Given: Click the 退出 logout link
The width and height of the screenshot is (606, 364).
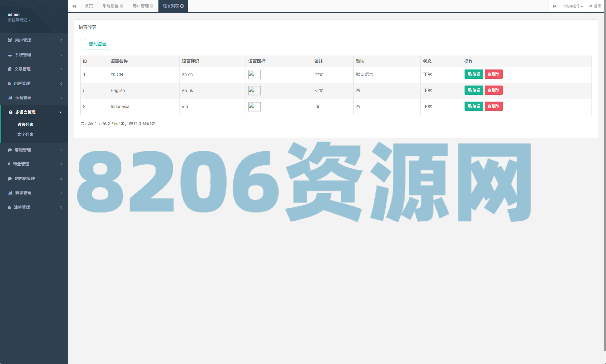Looking at the screenshot, I should 595,6.
